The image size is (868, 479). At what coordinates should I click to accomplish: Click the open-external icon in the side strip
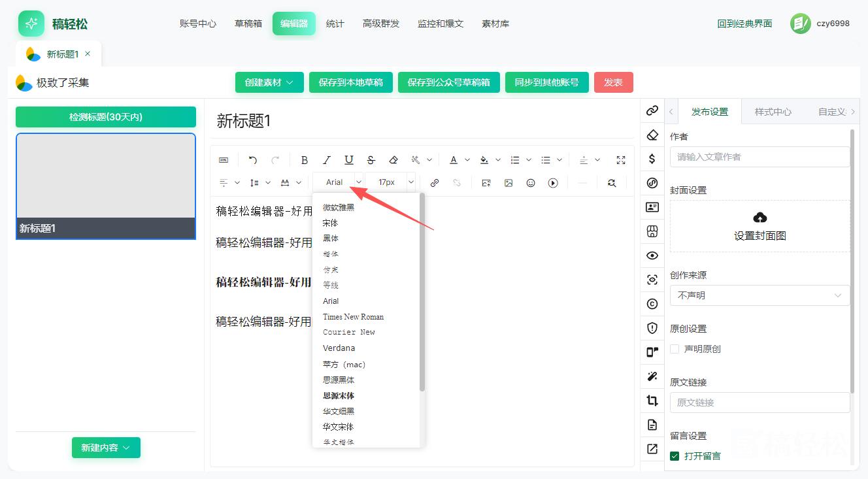pos(652,449)
